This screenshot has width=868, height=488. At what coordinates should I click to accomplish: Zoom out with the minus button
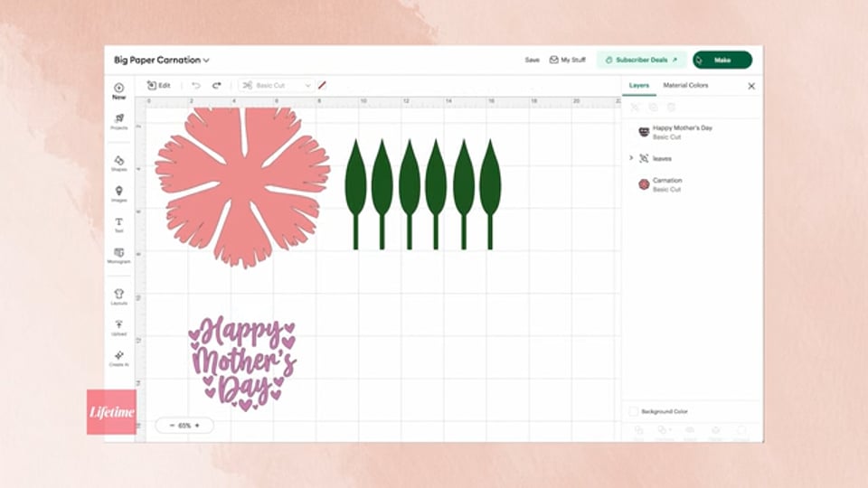[172, 426]
